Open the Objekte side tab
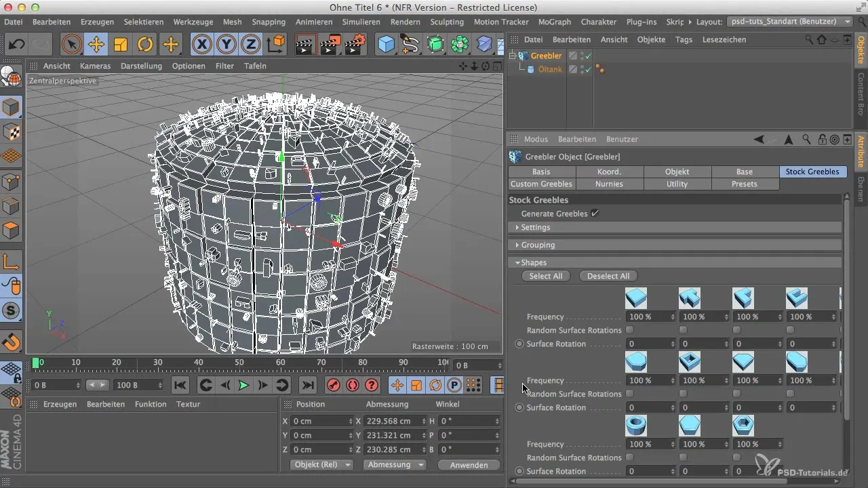868x488 pixels. (x=861, y=49)
